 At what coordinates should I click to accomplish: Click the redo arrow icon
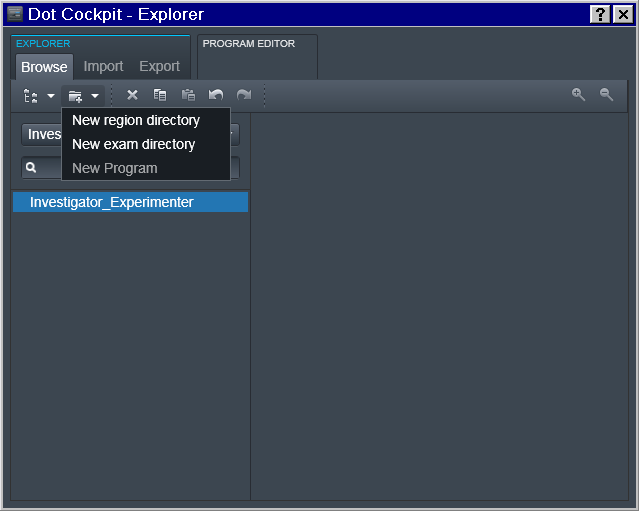click(x=244, y=95)
